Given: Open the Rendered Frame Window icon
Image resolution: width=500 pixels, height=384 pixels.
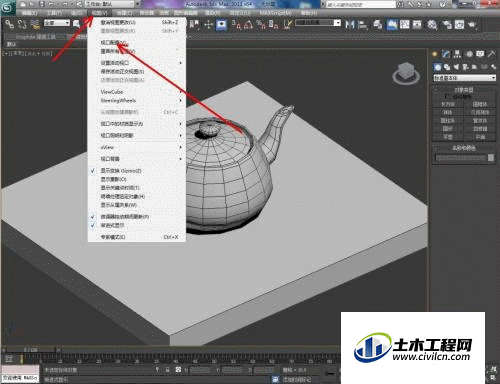Looking at the screenshot, I should point(459,25).
